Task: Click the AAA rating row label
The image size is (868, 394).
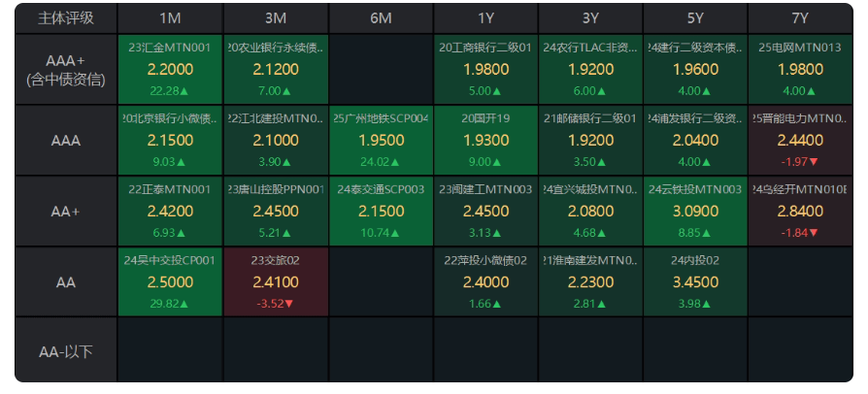Action: tap(66, 141)
